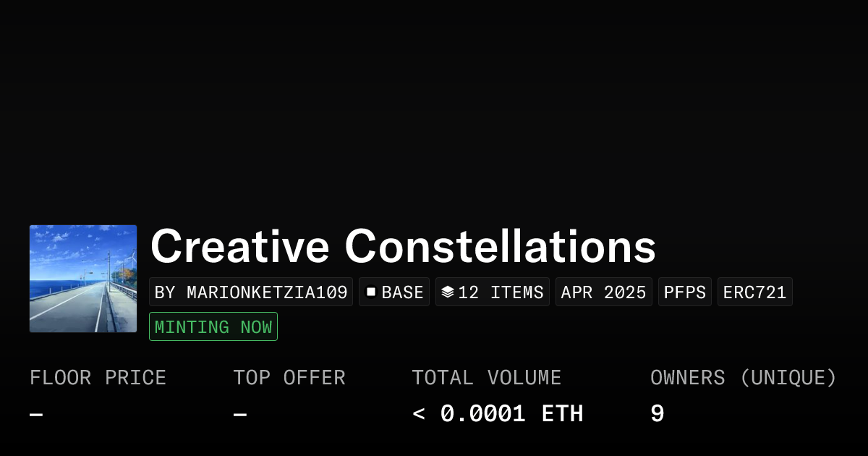Click the TOTAL VOLUME heading

click(x=486, y=377)
